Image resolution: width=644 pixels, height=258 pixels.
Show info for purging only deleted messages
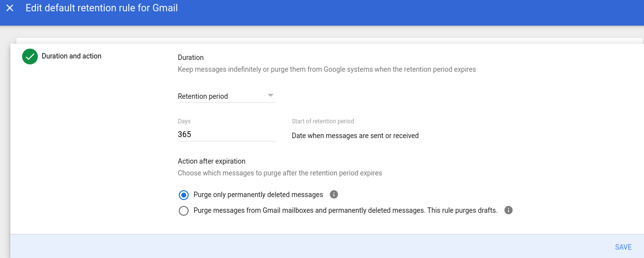tap(334, 195)
